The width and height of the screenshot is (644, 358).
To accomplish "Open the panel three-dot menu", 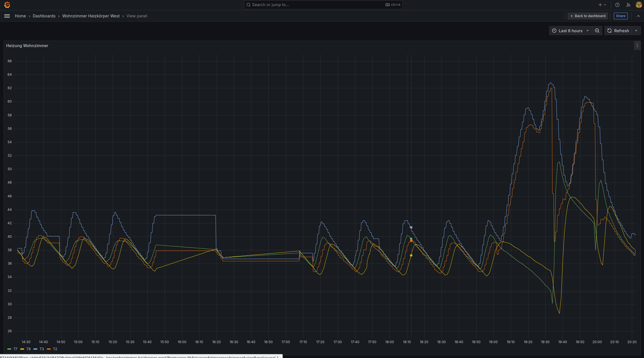I will (637, 45).
